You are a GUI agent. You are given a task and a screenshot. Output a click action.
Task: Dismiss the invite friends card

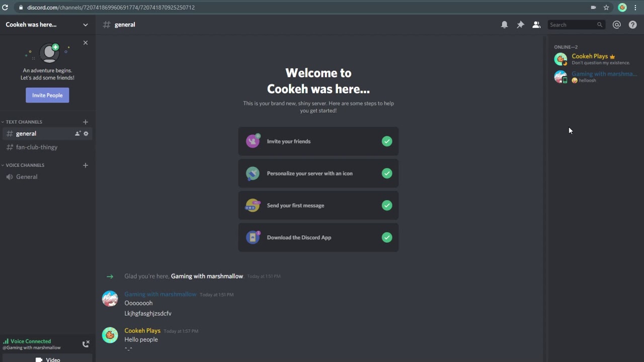pos(86,43)
